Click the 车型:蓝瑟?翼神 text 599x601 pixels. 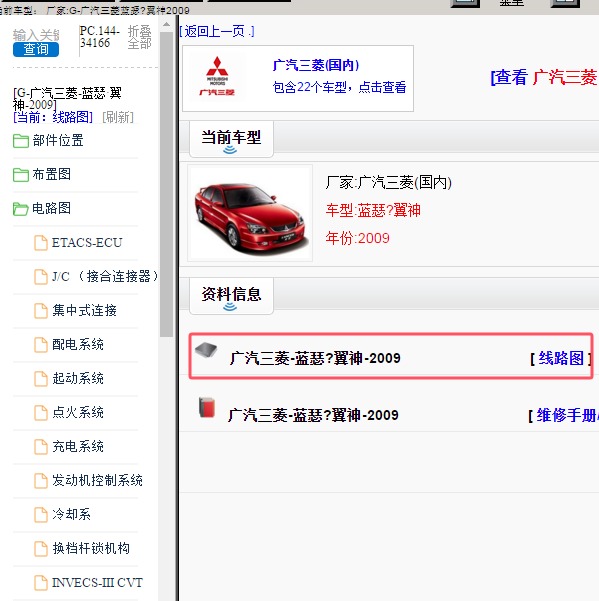373,210
